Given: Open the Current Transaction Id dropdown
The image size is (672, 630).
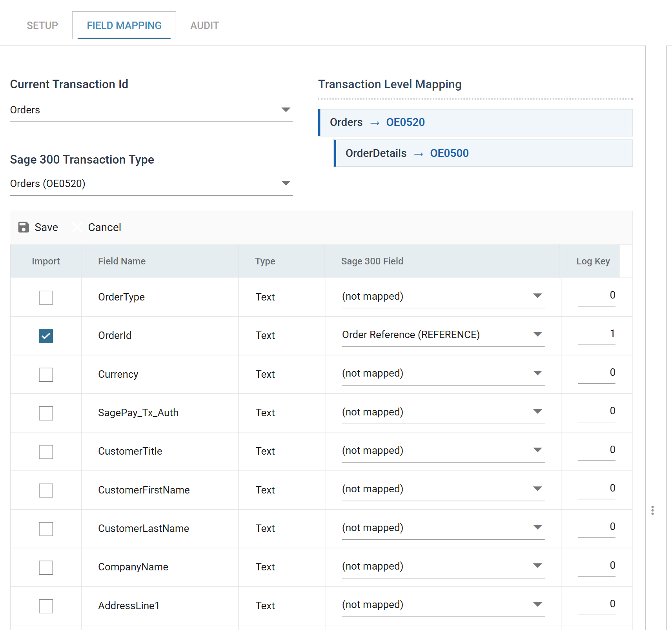Looking at the screenshot, I should [151, 110].
